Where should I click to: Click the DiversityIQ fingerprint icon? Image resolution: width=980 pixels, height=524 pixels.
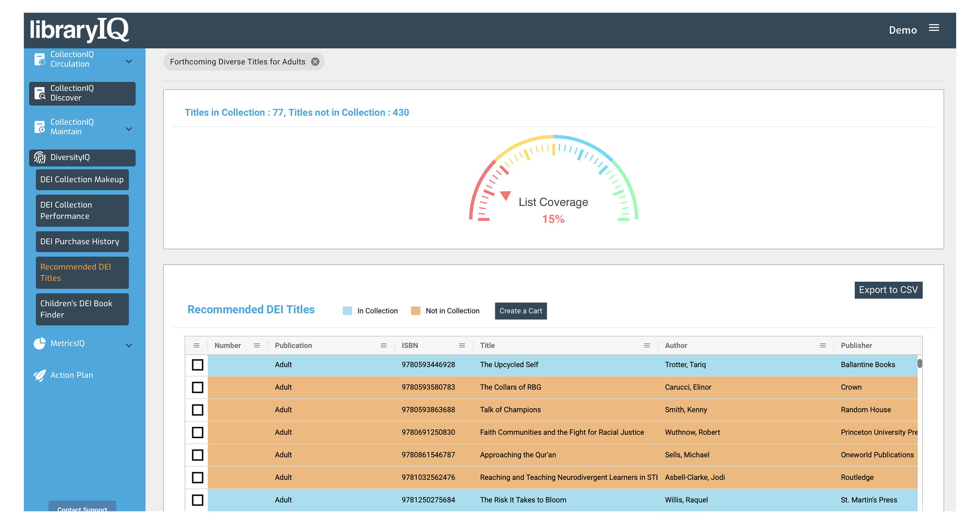coord(40,157)
